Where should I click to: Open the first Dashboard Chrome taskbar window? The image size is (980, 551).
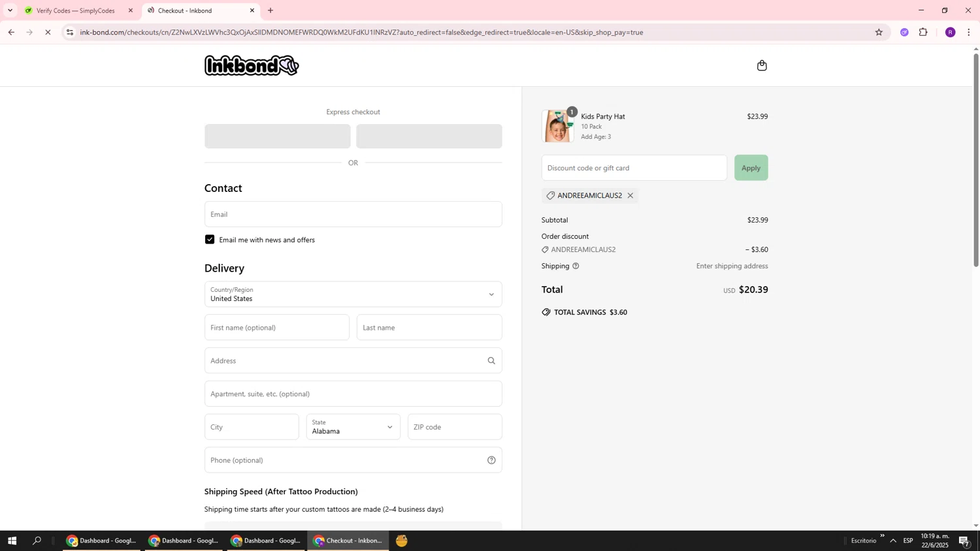pyautogui.click(x=101, y=541)
